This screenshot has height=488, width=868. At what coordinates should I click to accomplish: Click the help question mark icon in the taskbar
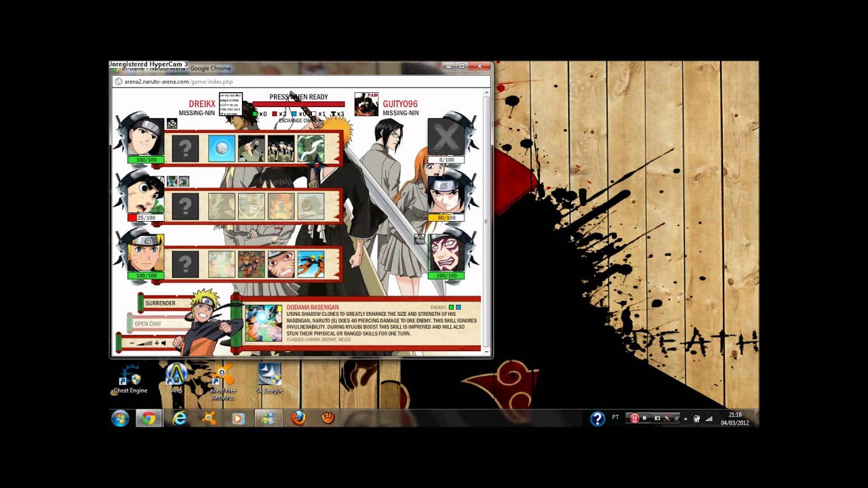597,419
